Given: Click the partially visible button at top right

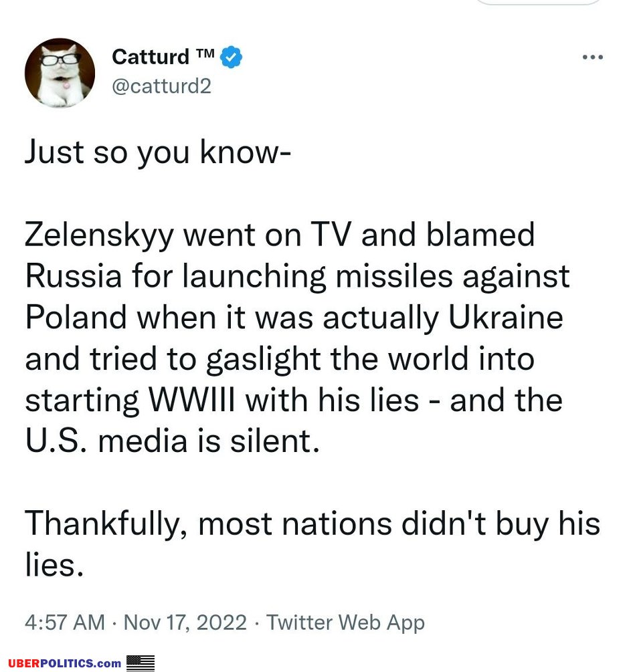Looking at the screenshot, I should coord(539,2).
